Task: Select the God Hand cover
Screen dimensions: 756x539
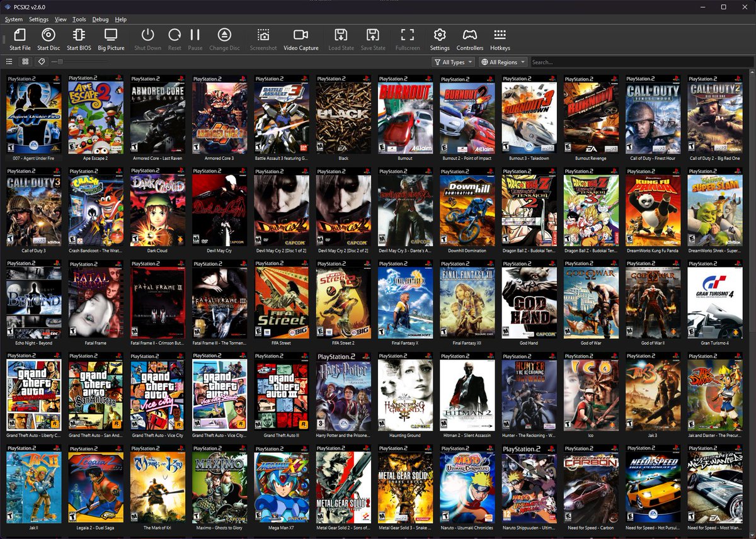Action: (x=529, y=299)
